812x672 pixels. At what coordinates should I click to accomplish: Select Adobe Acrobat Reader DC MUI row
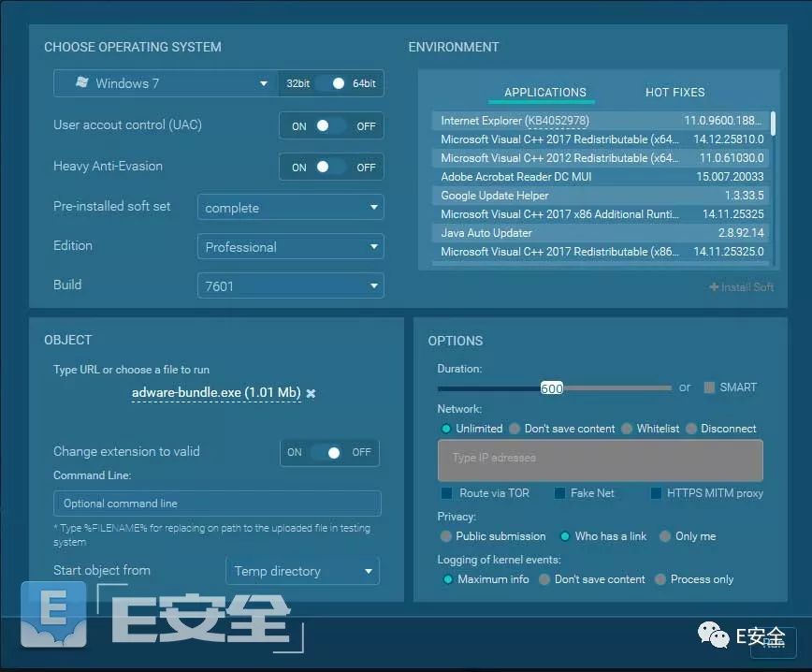pos(601,177)
